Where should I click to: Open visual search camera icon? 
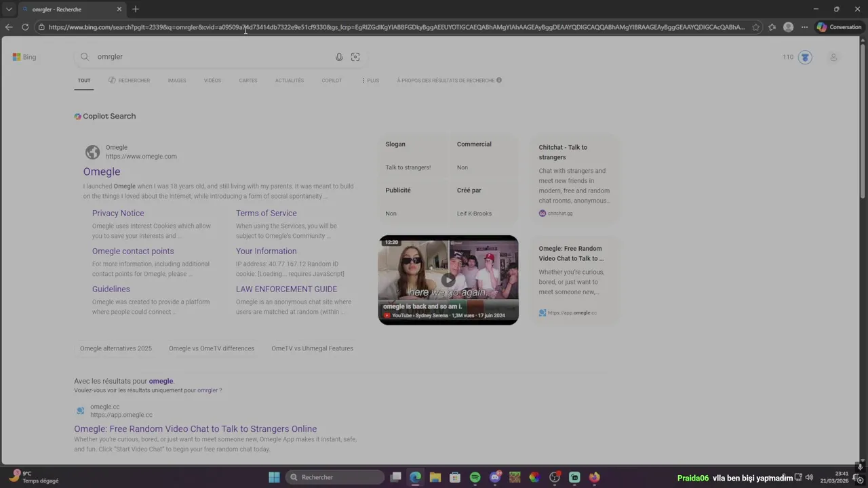click(355, 57)
